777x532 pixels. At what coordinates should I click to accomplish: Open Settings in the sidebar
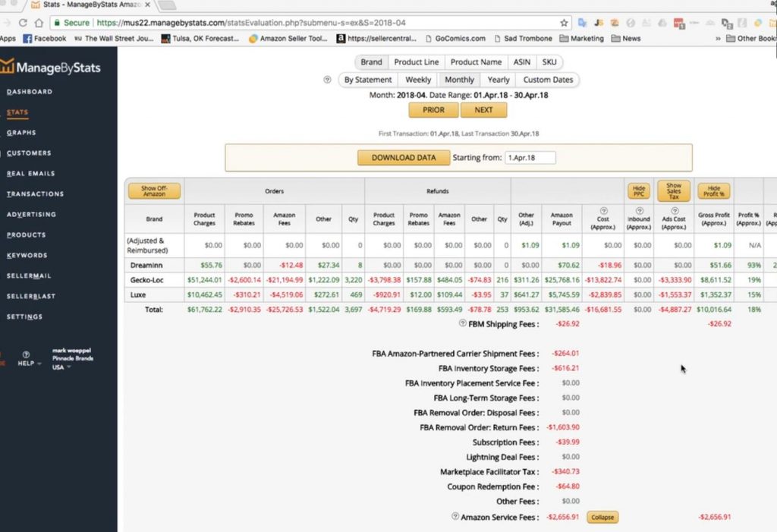point(25,316)
